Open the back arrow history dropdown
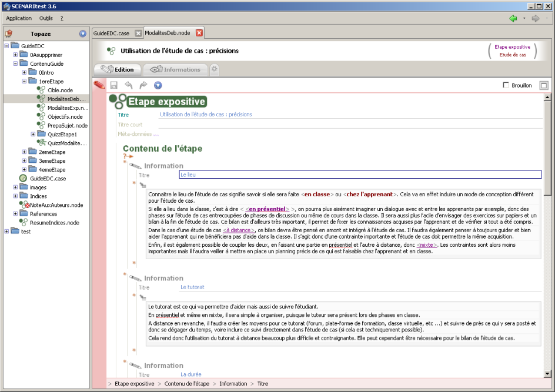This screenshot has height=392, width=555. tap(524, 18)
